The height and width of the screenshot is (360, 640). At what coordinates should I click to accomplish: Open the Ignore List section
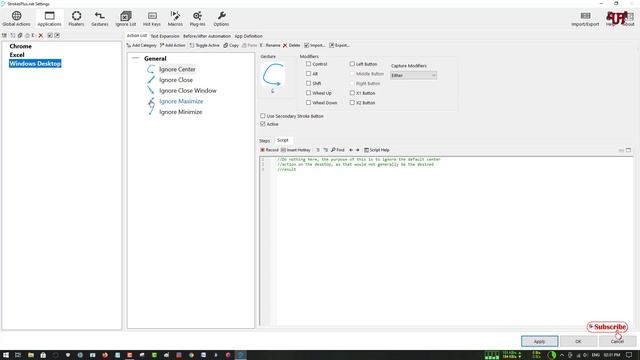tap(126, 19)
